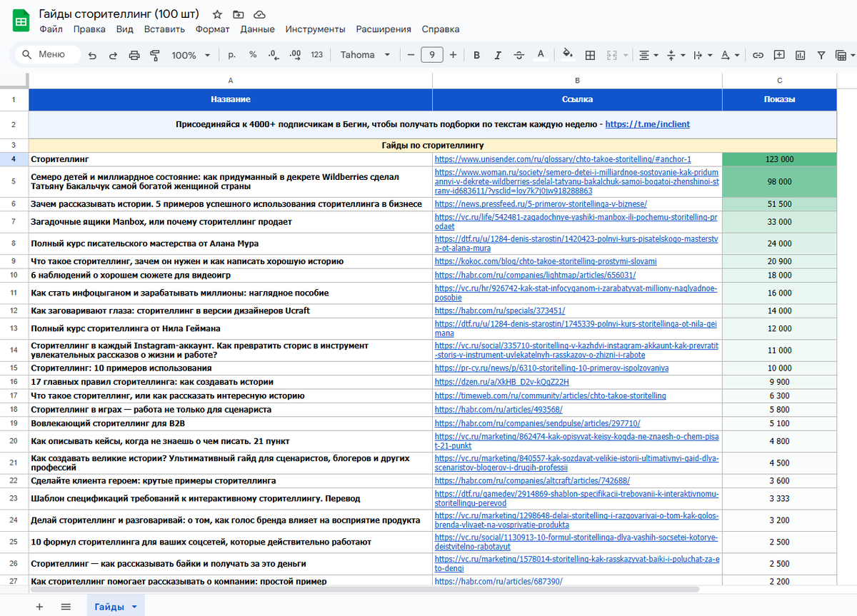The image size is (857, 616).
Task: Open the Данные menu
Action: coord(257,29)
